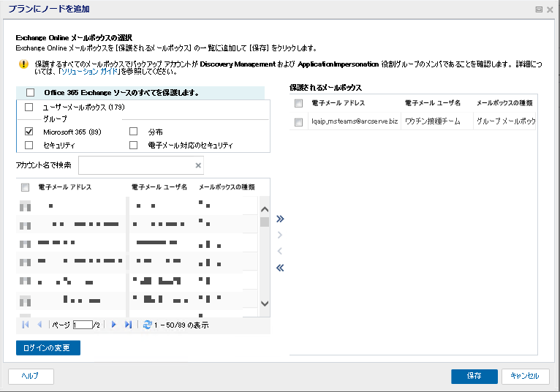The height and width of the screenshot is (392, 560).
Task: Sort by 電子メール アドレス in left list
Action: coord(65,187)
